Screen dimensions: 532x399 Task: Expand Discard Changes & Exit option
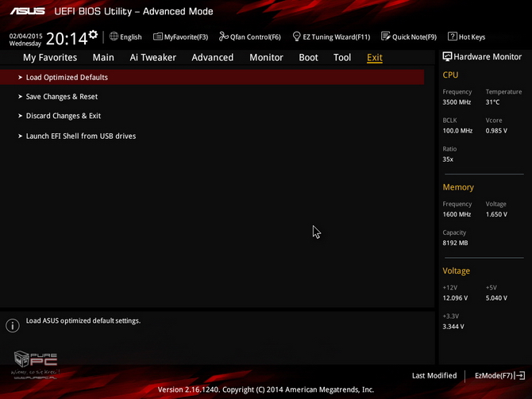[64, 116]
